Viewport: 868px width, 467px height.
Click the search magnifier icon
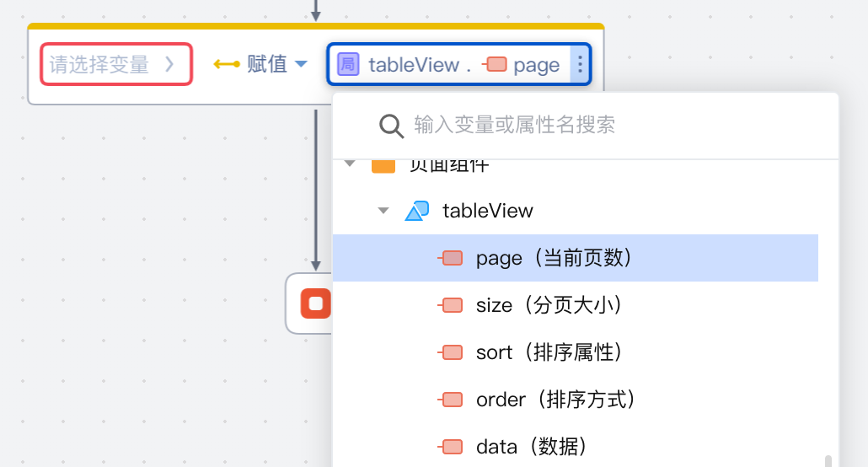pyautogui.click(x=391, y=126)
